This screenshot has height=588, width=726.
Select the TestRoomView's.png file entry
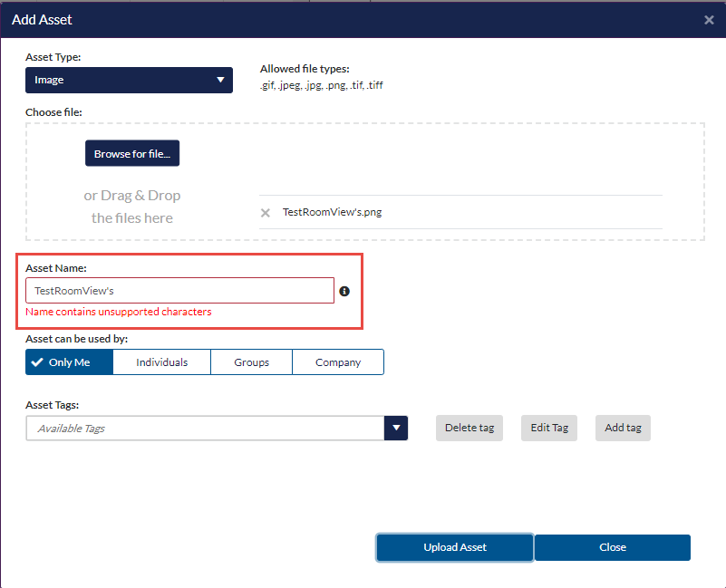pos(332,212)
